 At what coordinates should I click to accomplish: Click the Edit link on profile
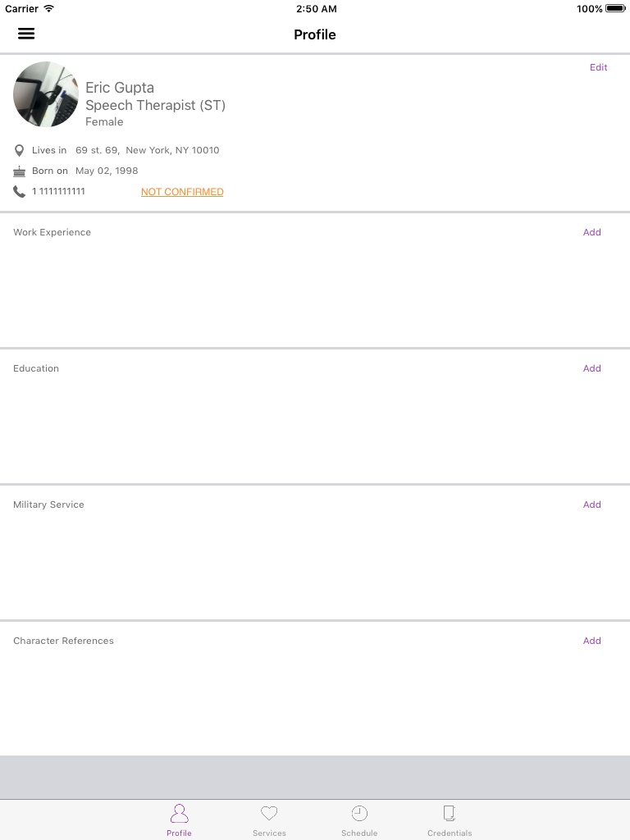[x=598, y=67]
